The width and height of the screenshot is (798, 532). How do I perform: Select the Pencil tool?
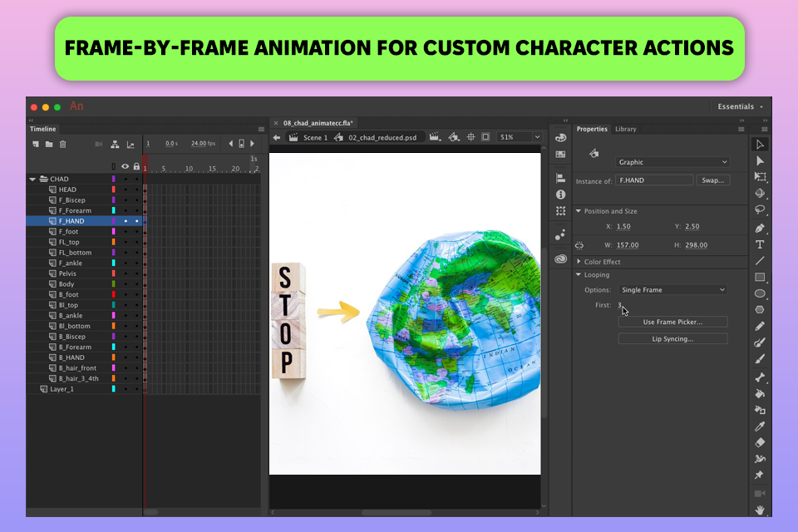click(x=760, y=326)
